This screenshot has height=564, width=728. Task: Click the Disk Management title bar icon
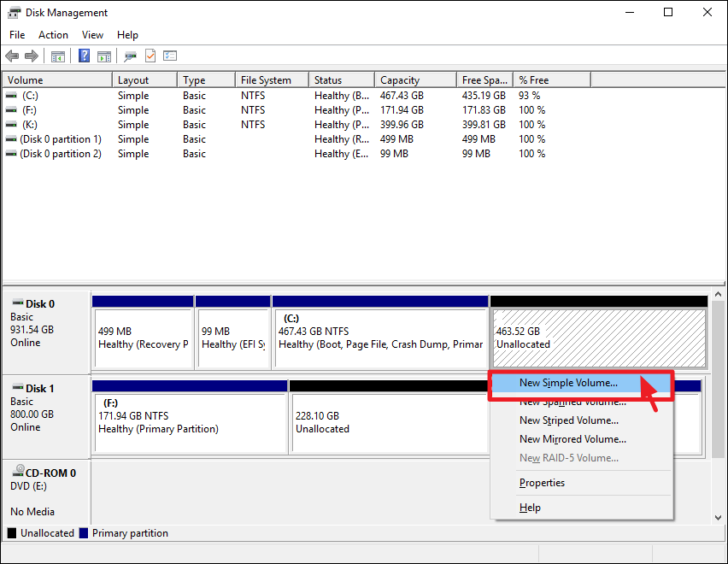pyautogui.click(x=14, y=13)
